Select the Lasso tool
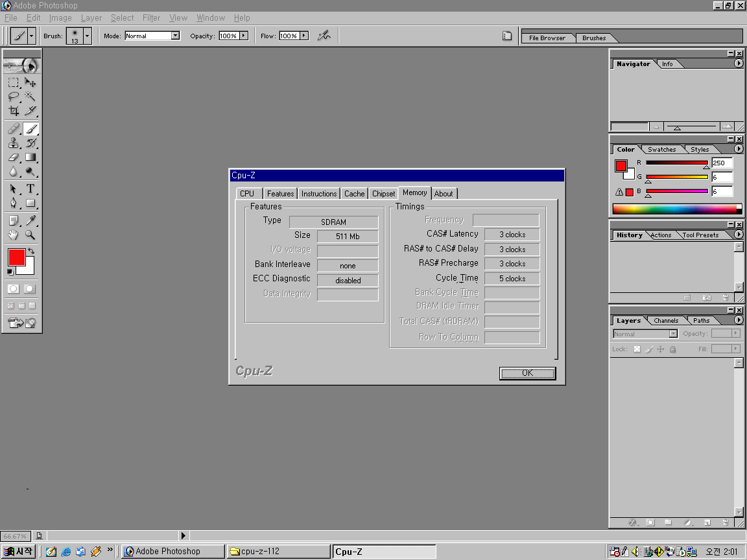The height and width of the screenshot is (560, 747). click(14, 97)
